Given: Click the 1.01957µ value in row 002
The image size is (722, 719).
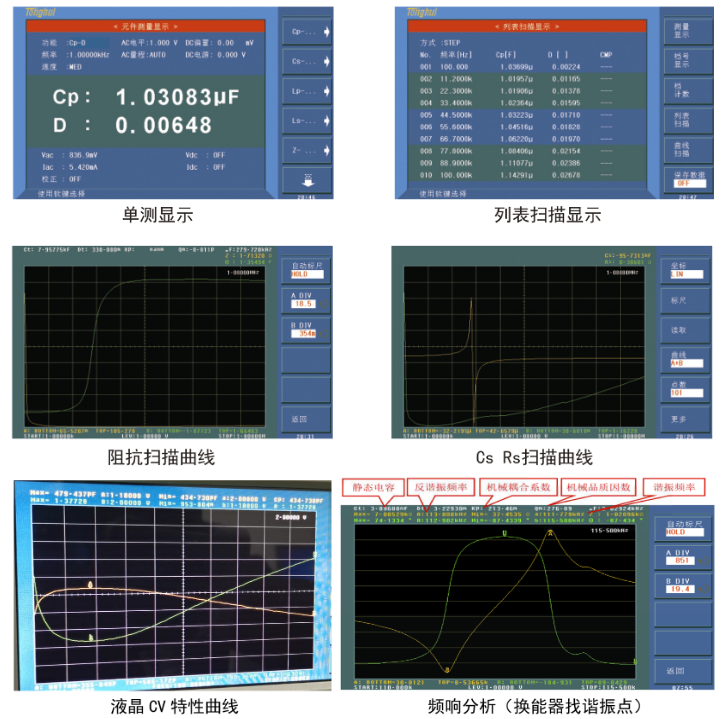Looking at the screenshot, I should click(x=516, y=79).
